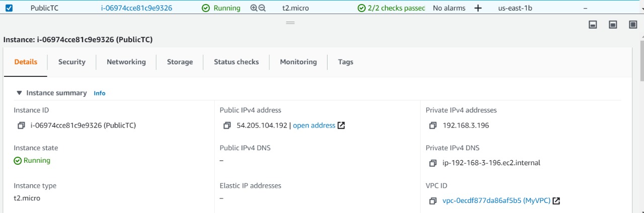Collapse the Instance summary section
The width and height of the screenshot is (644, 213).
tap(19, 93)
